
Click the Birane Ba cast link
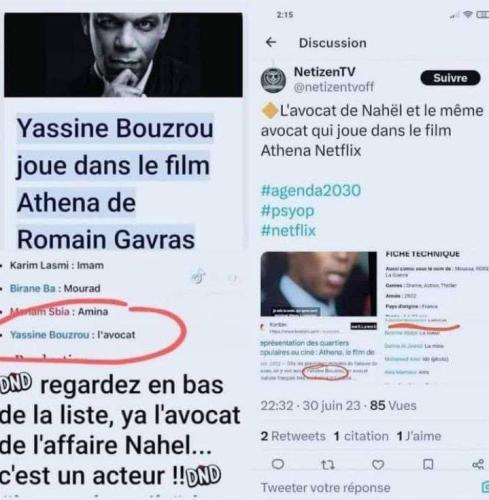point(33,288)
